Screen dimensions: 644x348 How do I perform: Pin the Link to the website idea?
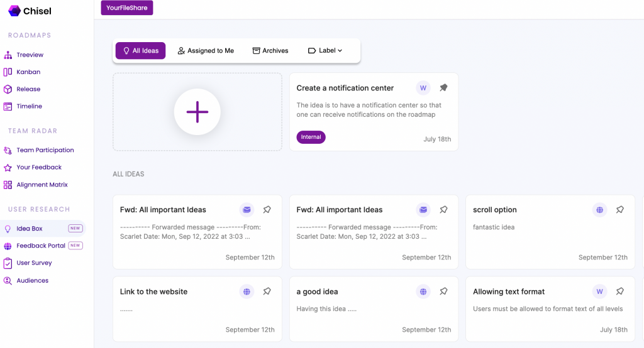(x=267, y=291)
